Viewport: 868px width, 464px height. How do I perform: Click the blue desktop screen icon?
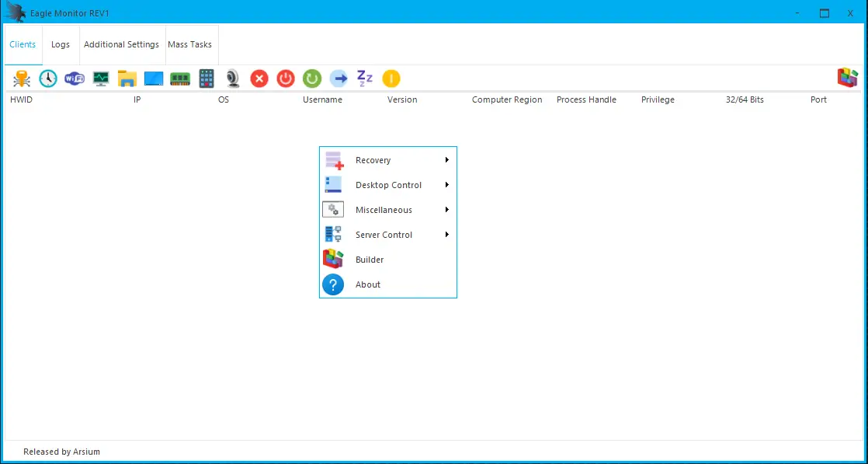click(154, 78)
